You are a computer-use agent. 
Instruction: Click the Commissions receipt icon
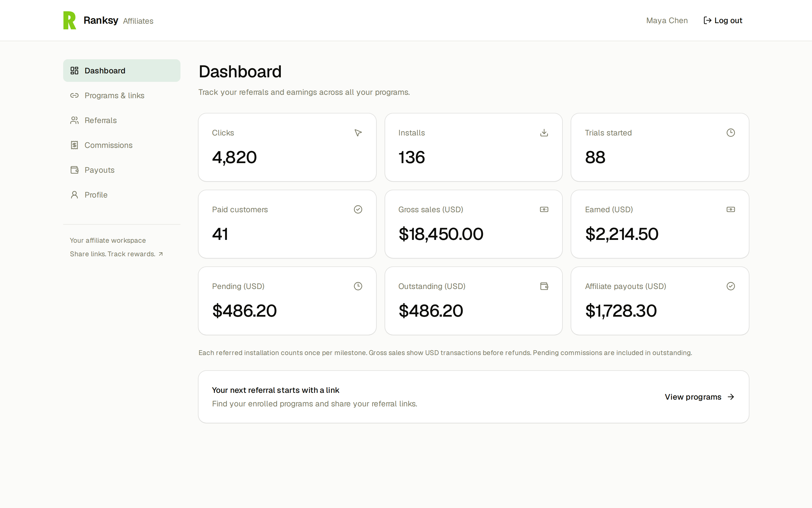(74, 145)
